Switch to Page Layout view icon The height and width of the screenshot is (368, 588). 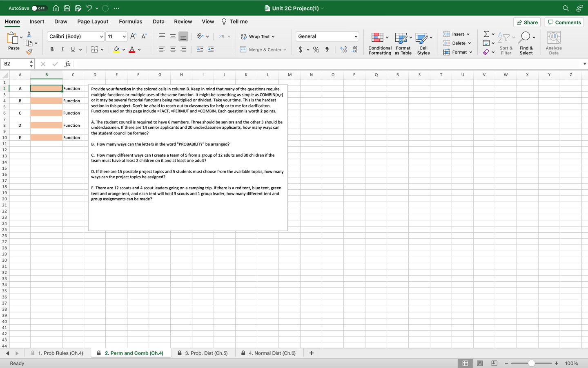tap(480, 363)
